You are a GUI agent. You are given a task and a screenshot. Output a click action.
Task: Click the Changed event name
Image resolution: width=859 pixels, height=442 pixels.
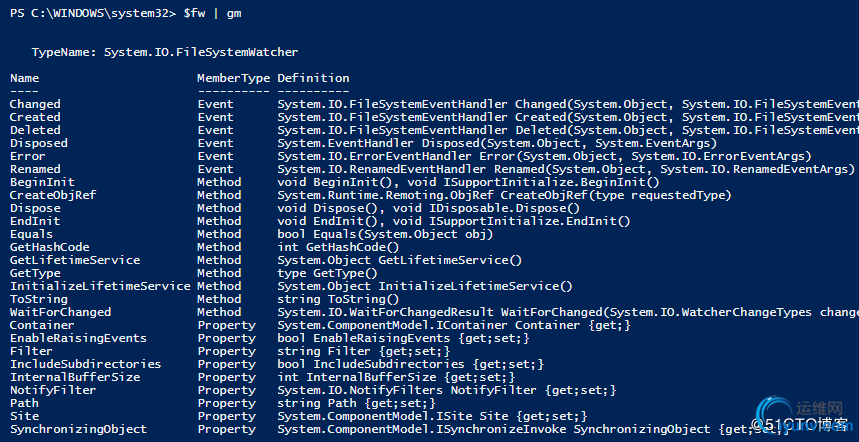(35, 104)
